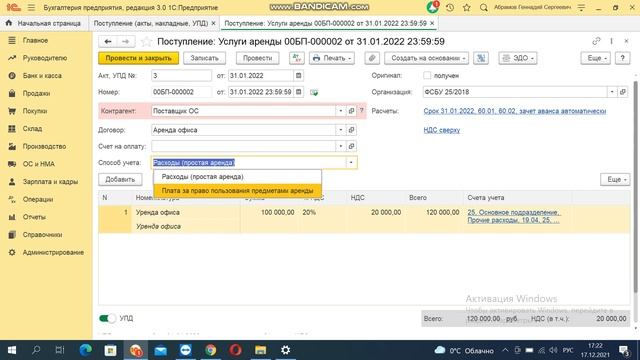Click the paperclip attached files icon

[x=372, y=58]
